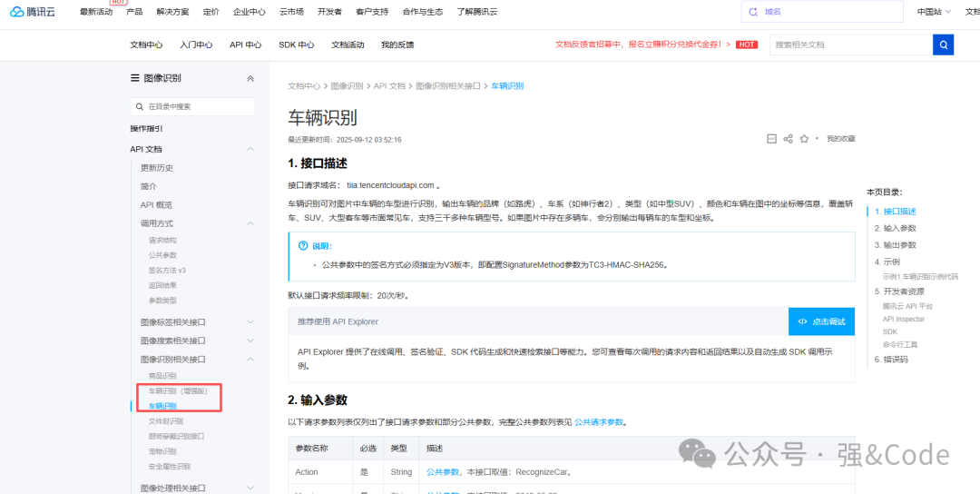
Task: Open 宠物识别 in the sidebar
Action: pos(162,451)
